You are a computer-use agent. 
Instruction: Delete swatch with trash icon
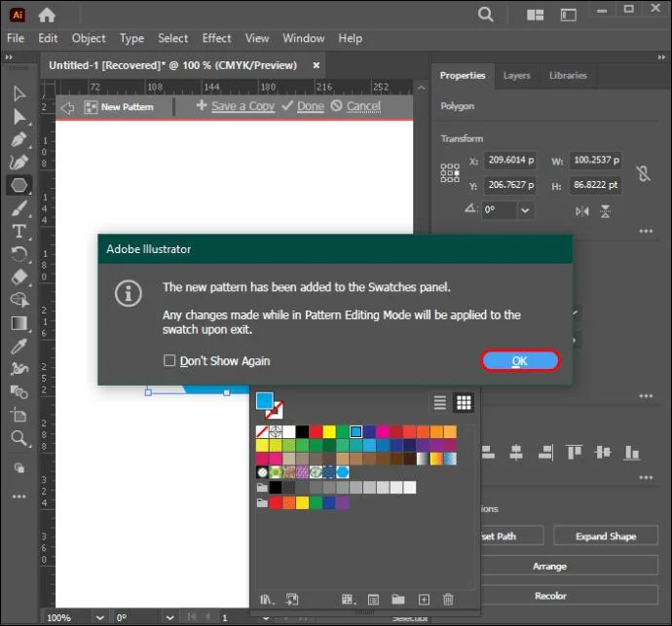point(448,599)
